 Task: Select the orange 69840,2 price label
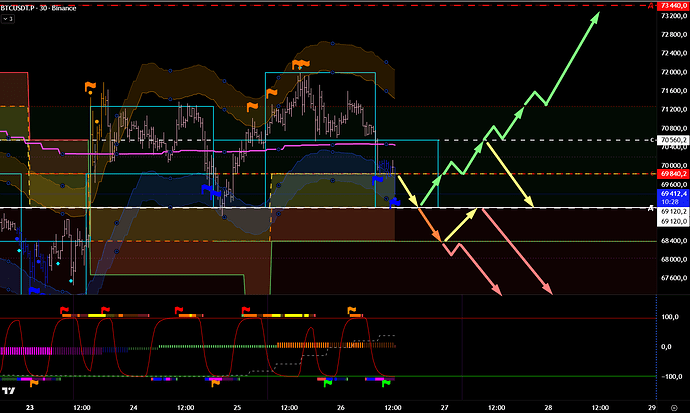[x=673, y=174]
